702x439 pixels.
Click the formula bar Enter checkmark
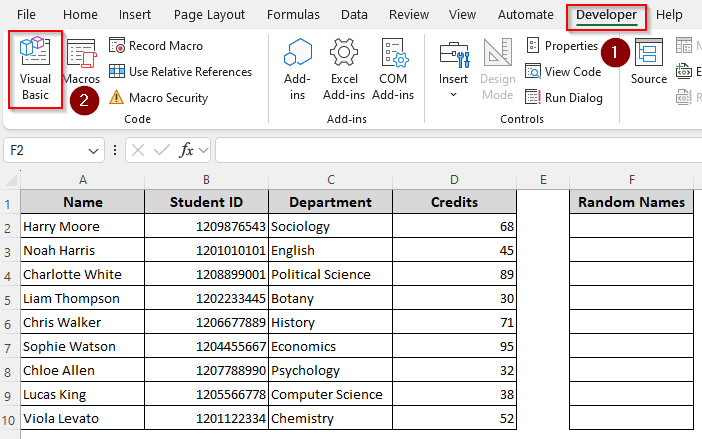pyautogui.click(x=161, y=150)
